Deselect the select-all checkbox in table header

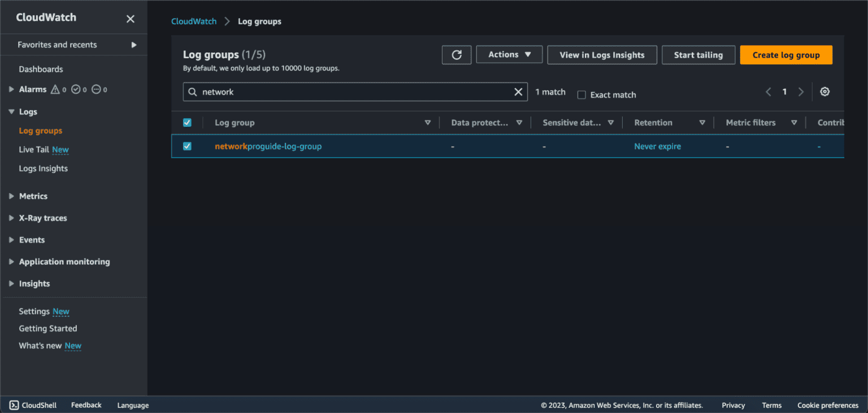pos(187,122)
